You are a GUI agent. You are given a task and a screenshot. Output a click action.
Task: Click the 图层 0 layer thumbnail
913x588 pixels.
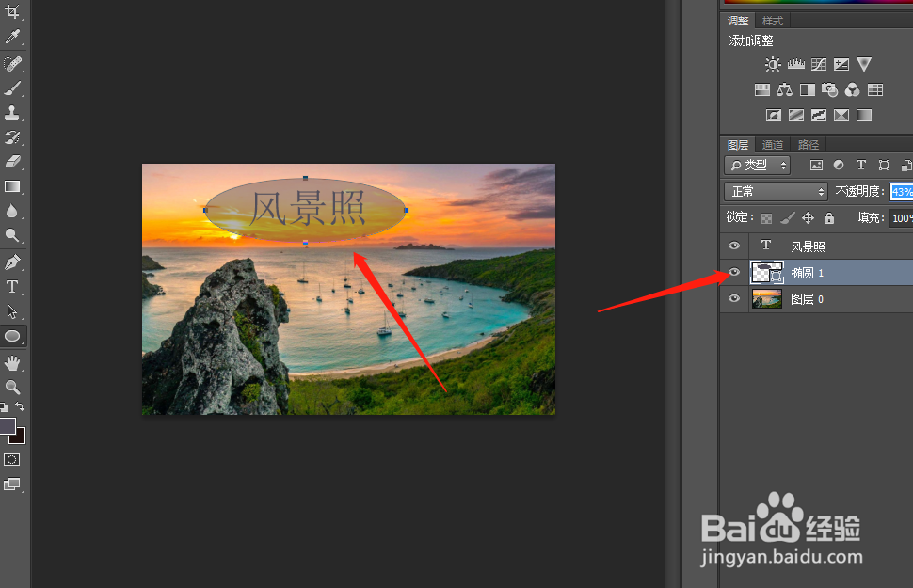pyautogui.click(x=767, y=298)
